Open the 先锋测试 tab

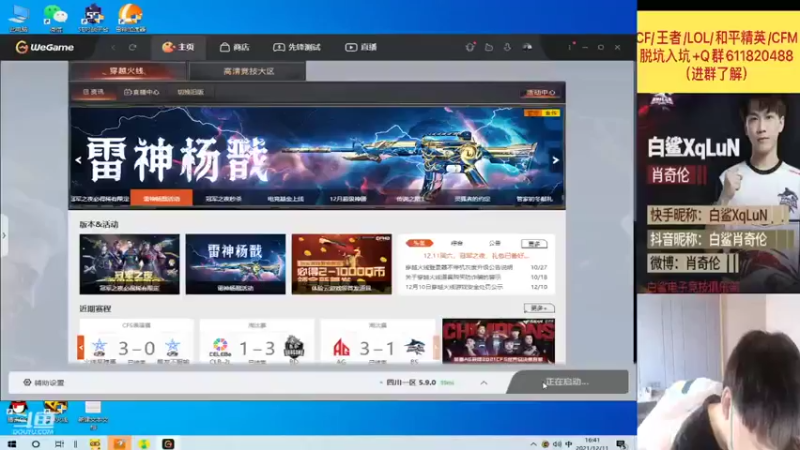coord(297,47)
